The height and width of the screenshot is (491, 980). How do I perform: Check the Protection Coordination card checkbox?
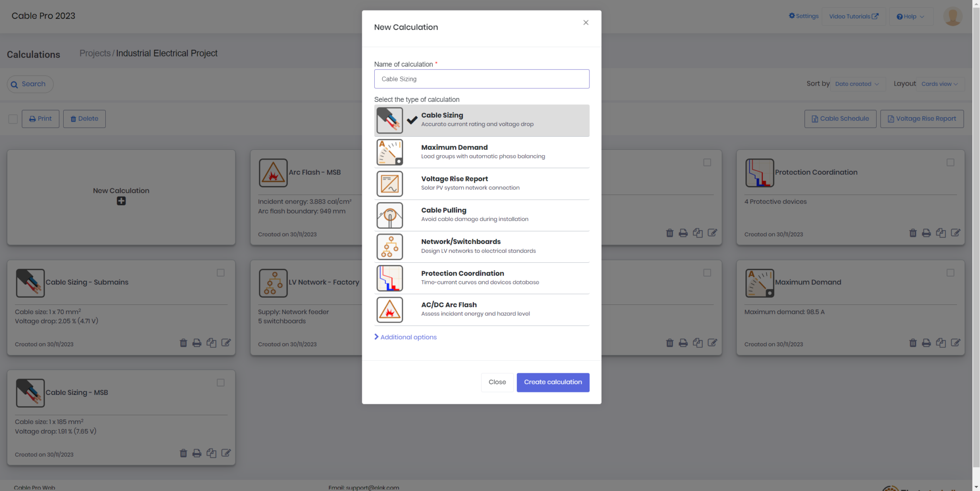click(x=950, y=163)
